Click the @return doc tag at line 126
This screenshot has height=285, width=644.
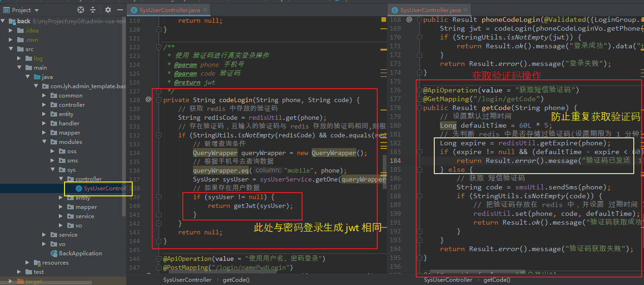pyautogui.click(x=188, y=82)
